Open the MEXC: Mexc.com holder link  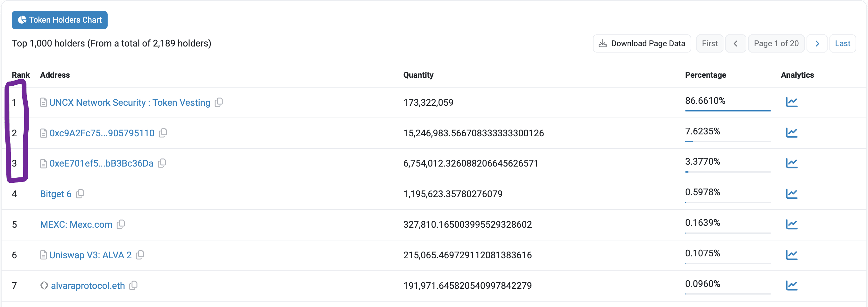(x=76, y=225)
